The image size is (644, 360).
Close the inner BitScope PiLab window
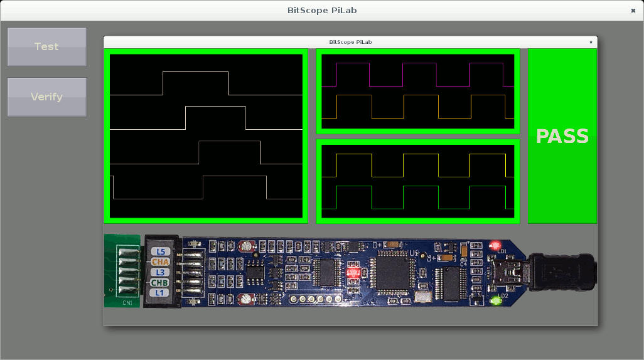point(591,42)
